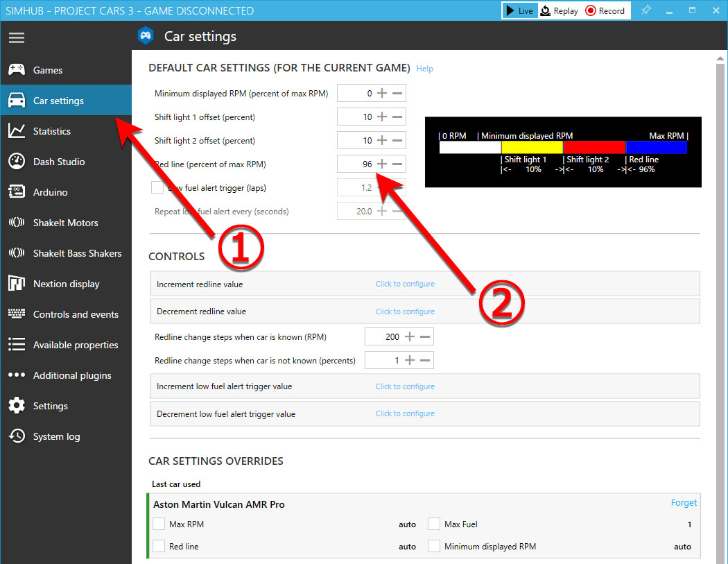728x564 pixels.
Task: Increase Shift light 1 offset
Action: tap(381, 117)
